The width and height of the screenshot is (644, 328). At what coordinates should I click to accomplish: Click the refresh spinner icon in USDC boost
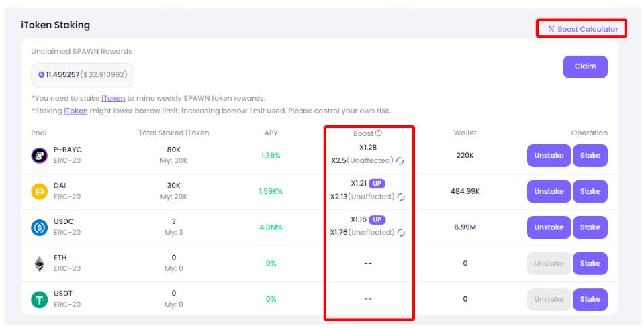point(401,233)
